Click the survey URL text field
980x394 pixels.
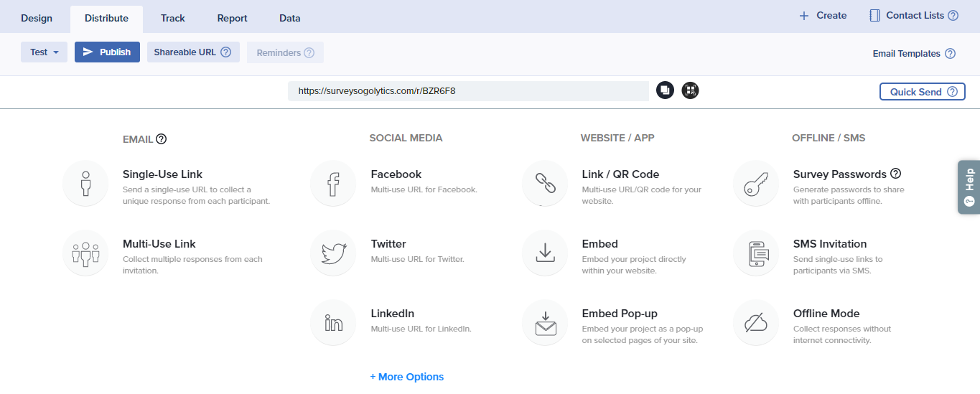[467, 91]
